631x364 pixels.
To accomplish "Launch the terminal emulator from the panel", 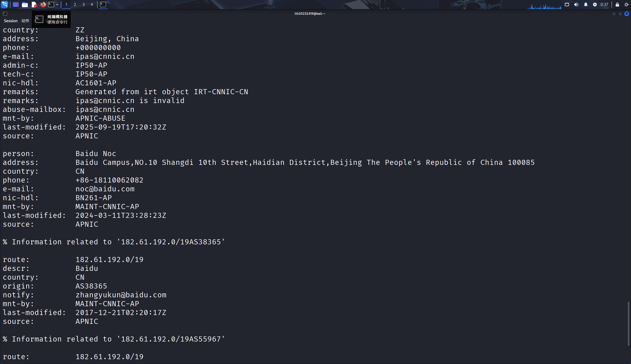I will (x=51, y=5).
